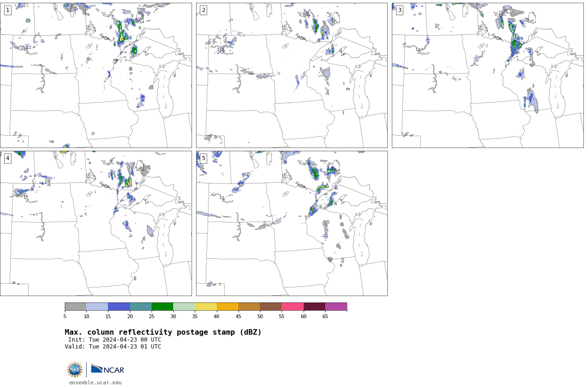Select the blue 15-20 dBZ swatch

click(x=119, y=307)
